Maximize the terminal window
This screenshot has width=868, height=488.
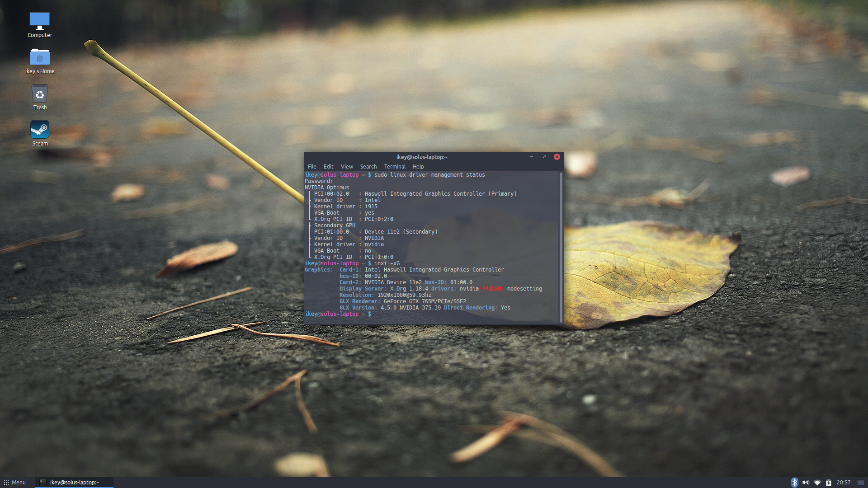[x=544, y=157]
